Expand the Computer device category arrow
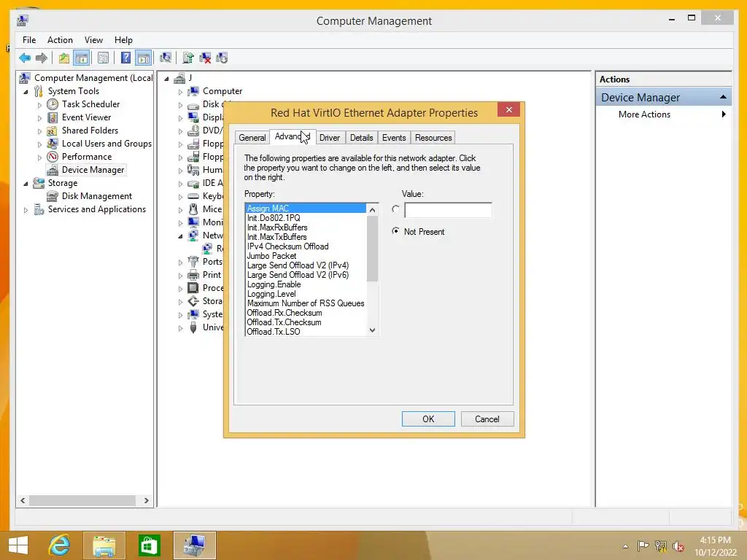The width and height of the screenshot is (747, 560). point(181,91)
